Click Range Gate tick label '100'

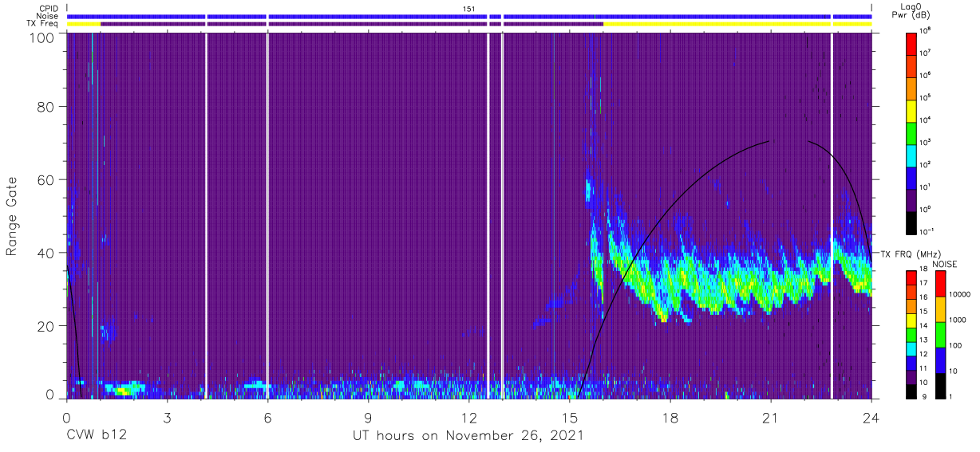click(x=41, y=37)
